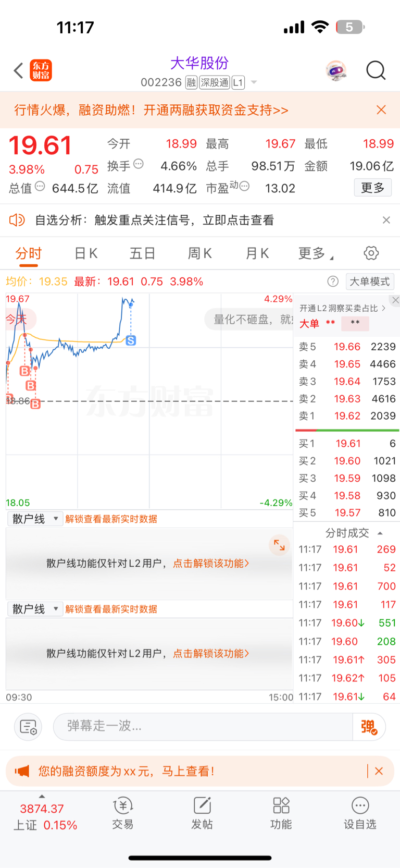Expand the 更多 chart periods menu
400x868 pixels.
pos(316,254)
